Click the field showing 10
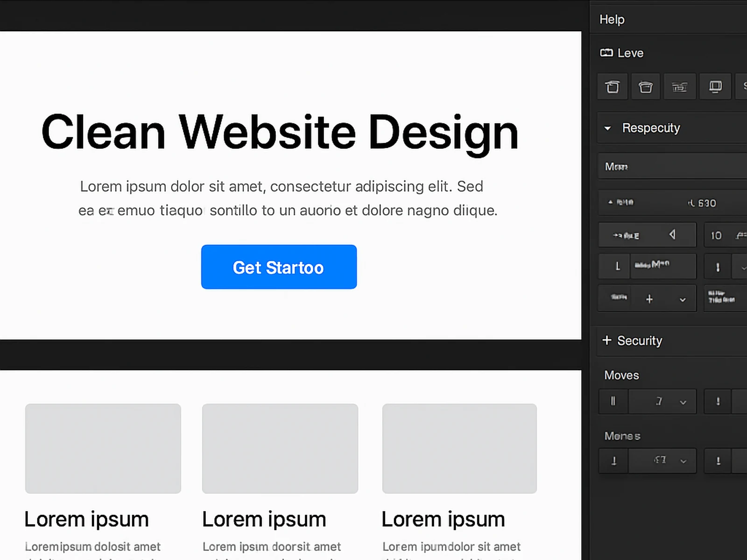The height and width of the screenshot is (560, 747). (x=726, y=235)
